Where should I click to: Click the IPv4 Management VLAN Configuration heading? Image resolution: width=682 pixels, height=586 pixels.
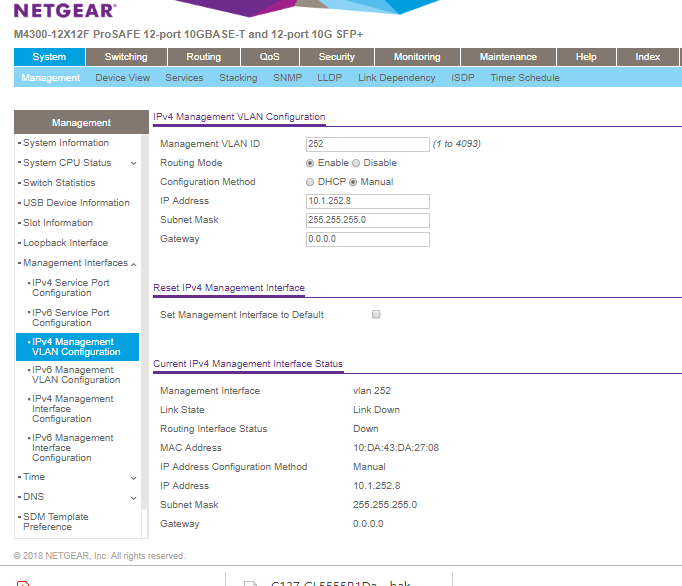coord(239,117)
